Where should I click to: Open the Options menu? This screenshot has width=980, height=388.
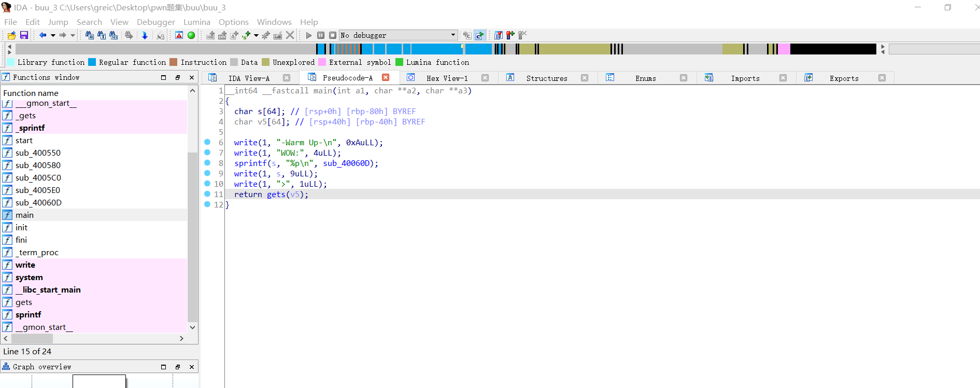pyautogui.click(x=234, y=22)
